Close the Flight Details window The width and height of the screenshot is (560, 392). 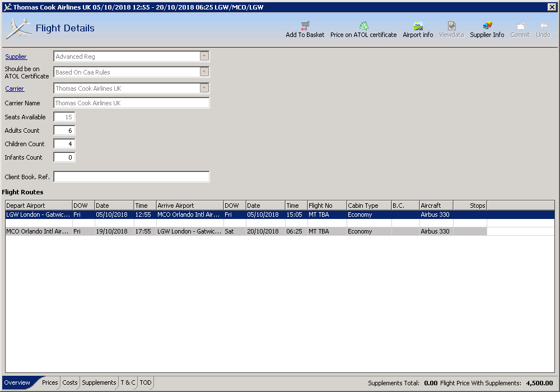[552, 7]
